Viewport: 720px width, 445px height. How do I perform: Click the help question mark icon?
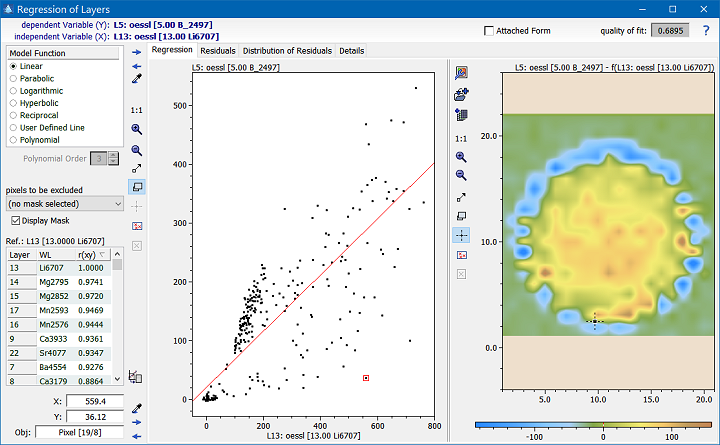point(706,30)
